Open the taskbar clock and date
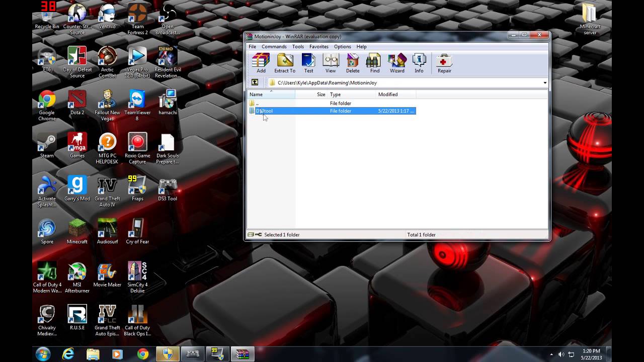The image size is (644, 362). (x=591, y=354)
